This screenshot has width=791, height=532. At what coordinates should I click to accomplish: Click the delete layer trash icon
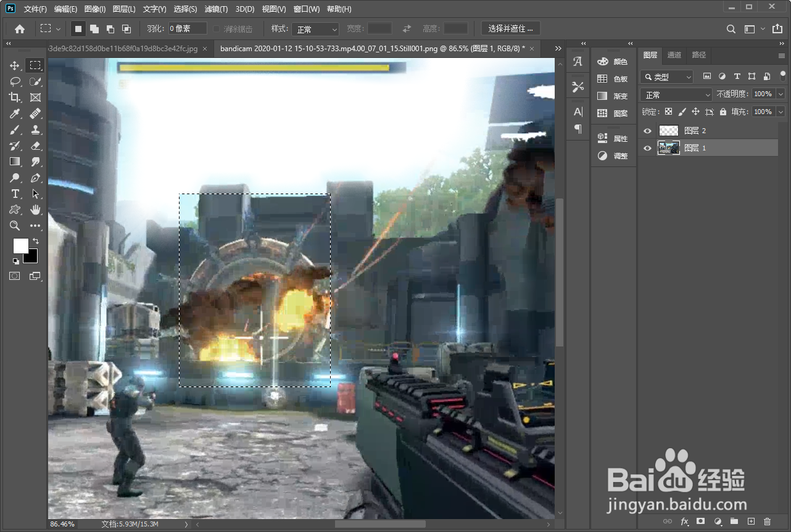pos(768,522)
